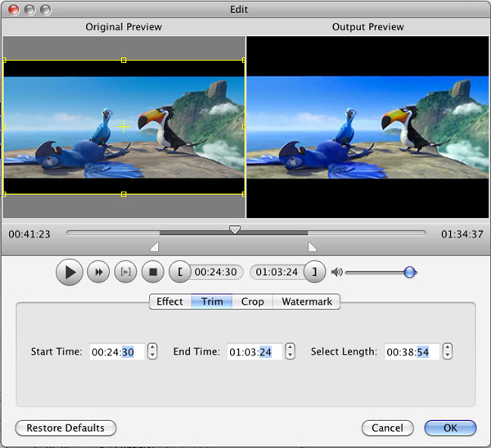Click the Start Time input field
The width and height of the screenshot is (491, 448).
click(117, 351)
